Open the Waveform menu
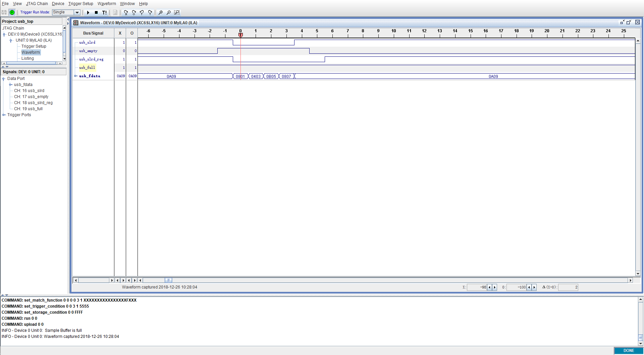The width and height of the screenshot is (644, 355). (107, 4)
